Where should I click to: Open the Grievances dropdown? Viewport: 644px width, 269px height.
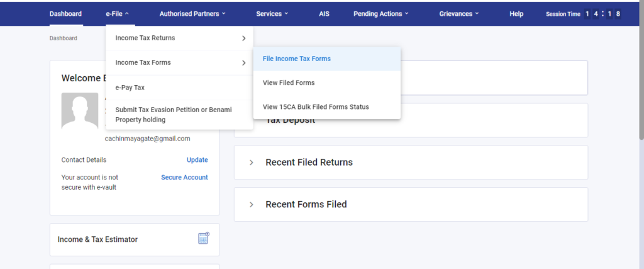[x=458, y=13]
